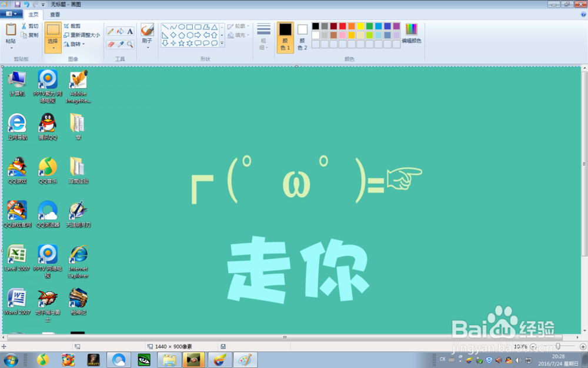Choose the right triangle shape
The height and width of the screenshot is (368, 588).
[165, 35]
